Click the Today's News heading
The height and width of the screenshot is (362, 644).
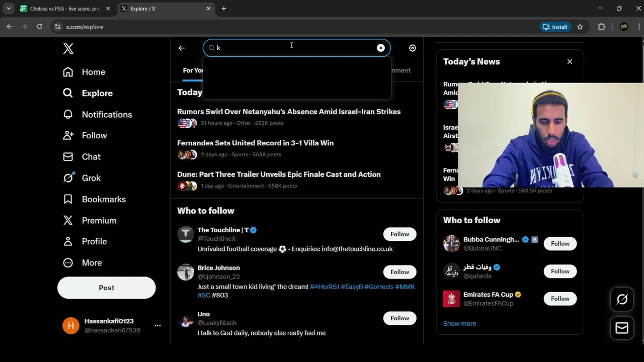click(x=471, y=61)
